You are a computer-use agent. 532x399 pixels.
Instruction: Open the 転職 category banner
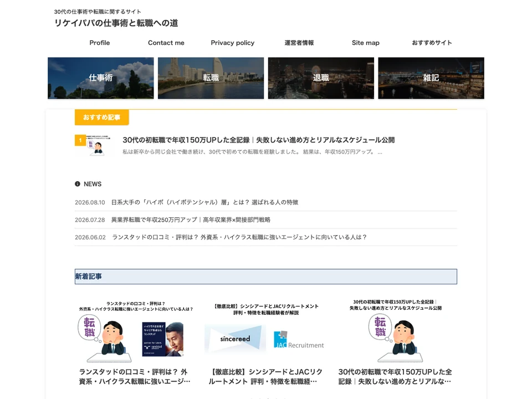tap(211, 78)
